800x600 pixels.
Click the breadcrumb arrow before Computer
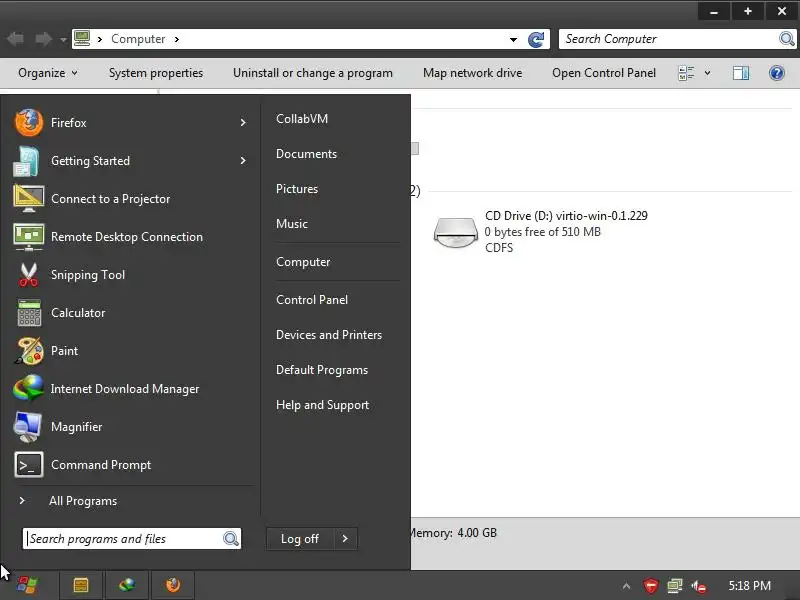point(100,39)
